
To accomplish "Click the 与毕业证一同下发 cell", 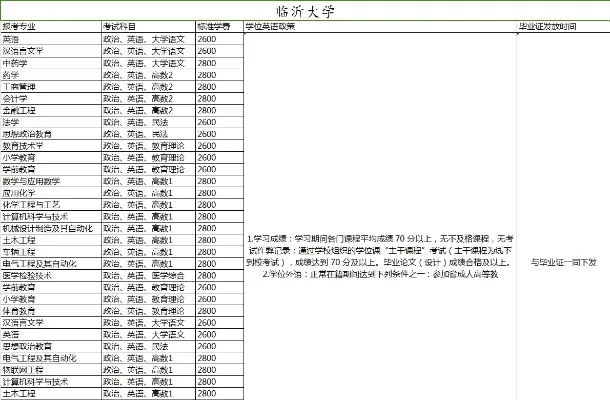I will point(563,262).
